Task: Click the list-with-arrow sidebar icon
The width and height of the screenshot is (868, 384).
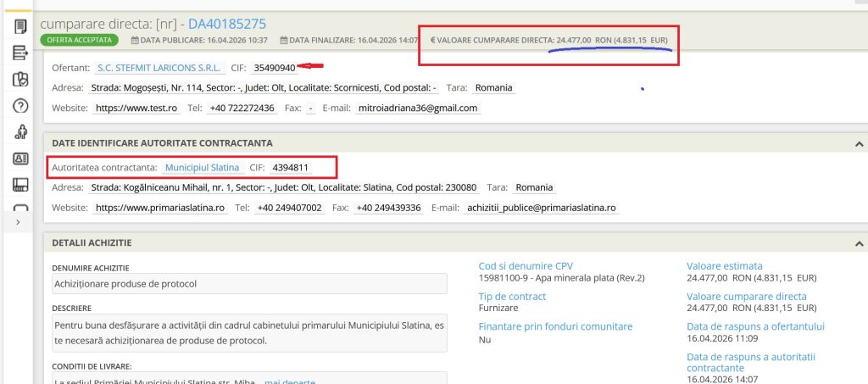Action: coord(20,53)
